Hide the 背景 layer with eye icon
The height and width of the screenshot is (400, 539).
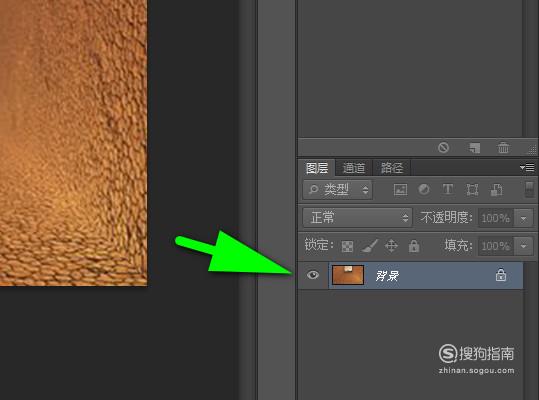tap(313, 275)
